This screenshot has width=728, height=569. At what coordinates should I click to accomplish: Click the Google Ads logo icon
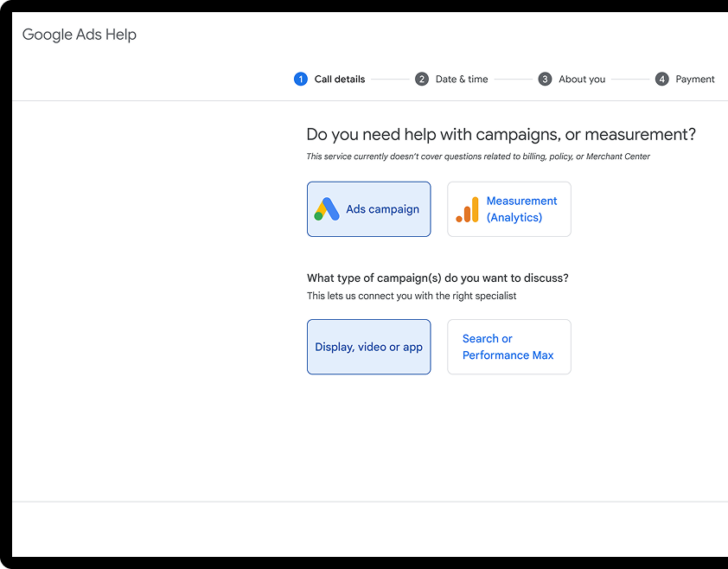click(x=327, y=209)
